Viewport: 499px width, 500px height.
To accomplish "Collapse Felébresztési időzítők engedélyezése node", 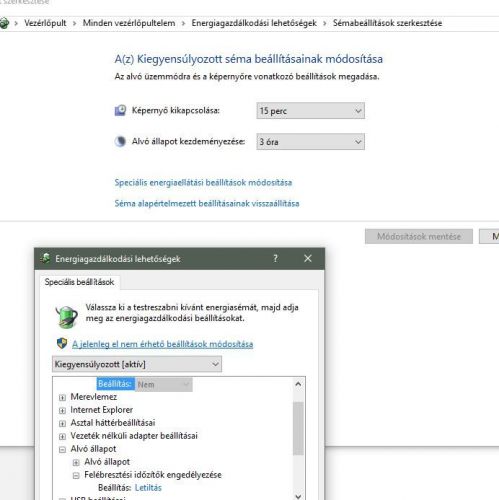I will (76, 475).
